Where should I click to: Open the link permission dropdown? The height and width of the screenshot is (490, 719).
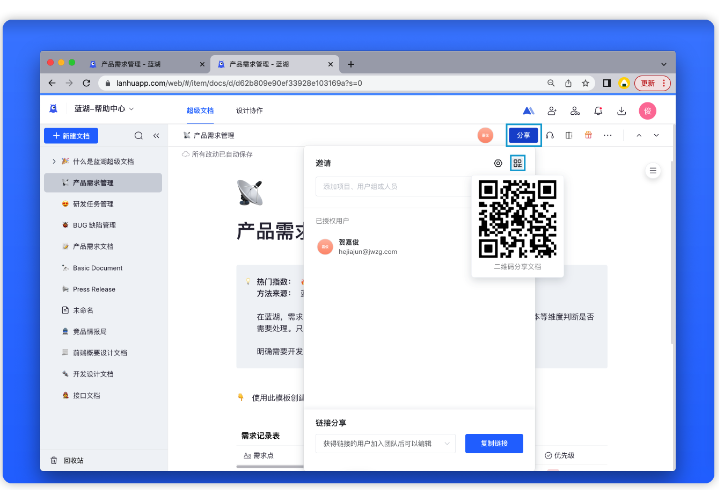click(386, 443)
